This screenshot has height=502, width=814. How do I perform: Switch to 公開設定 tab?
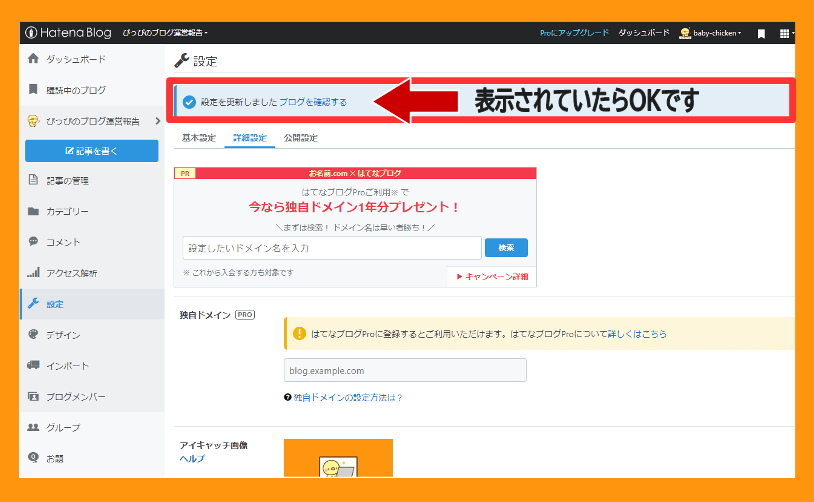point(301,138)
